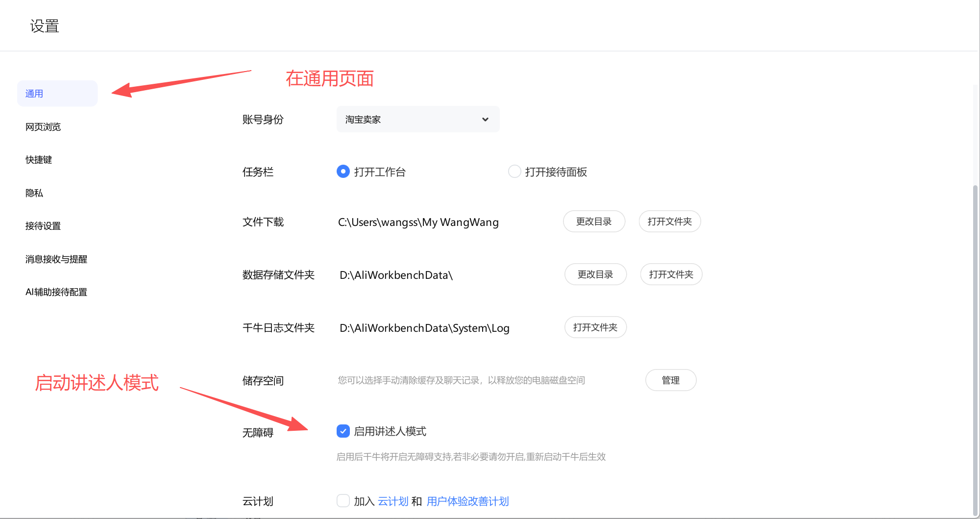The width and height of the screenshot is (980, 519).
Task: Click the download path C:\Users\wangss\My WangWang
Action: pyautogui.click(x=418, y=222)
